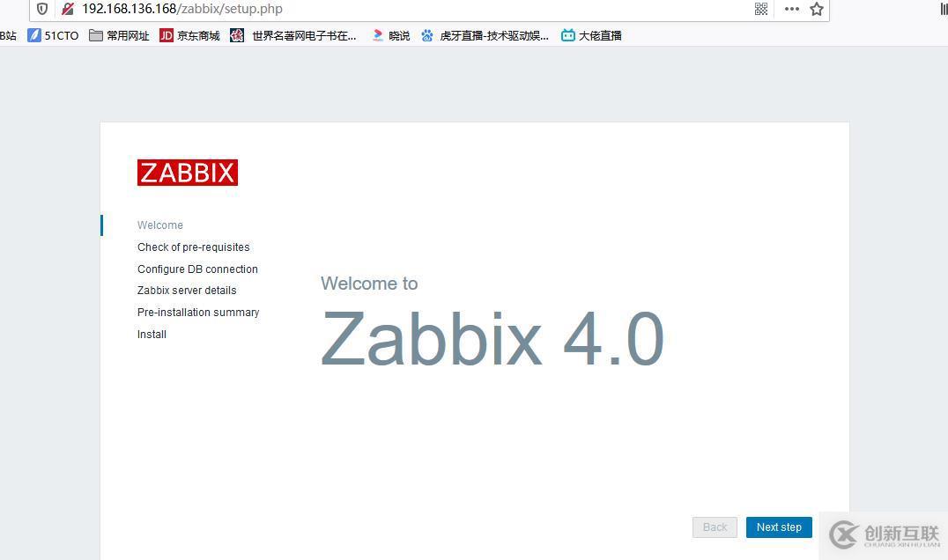
Task: Open the browser three-dots menu
Action: pos(791,9)
